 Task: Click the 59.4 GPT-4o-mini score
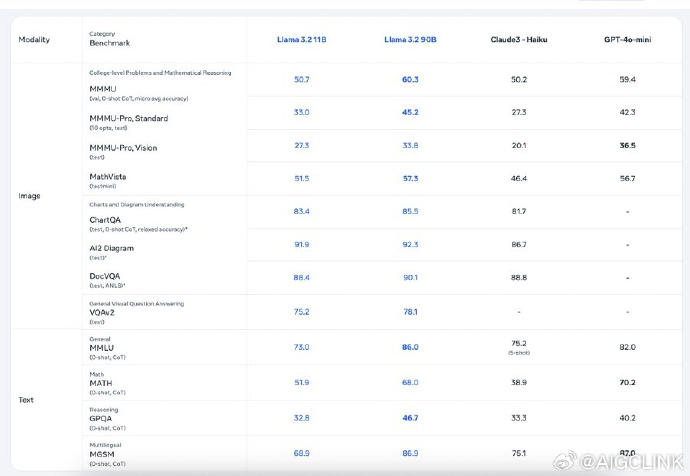click(x=628, y=80)
